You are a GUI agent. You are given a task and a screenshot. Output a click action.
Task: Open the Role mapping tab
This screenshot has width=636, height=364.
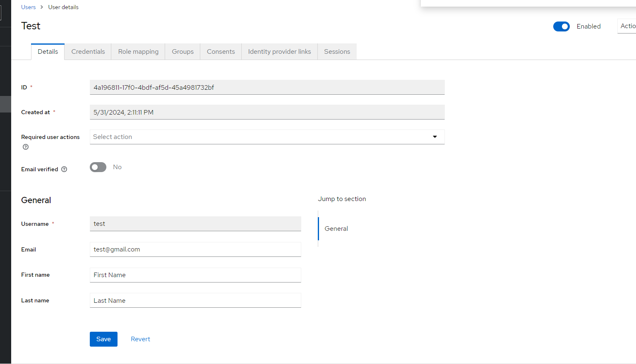pos(138,52)
